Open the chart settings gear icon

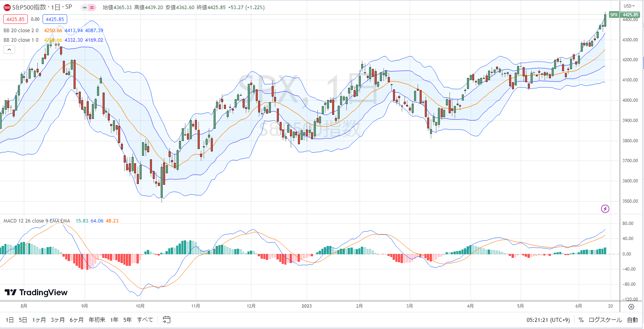(x=631, y=306)
